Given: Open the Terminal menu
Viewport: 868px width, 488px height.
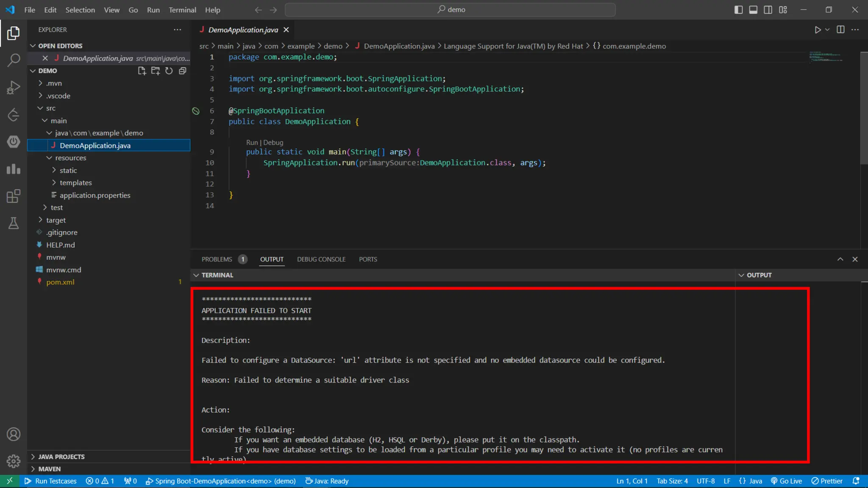Looking at the screenshot, I should 182,10.
